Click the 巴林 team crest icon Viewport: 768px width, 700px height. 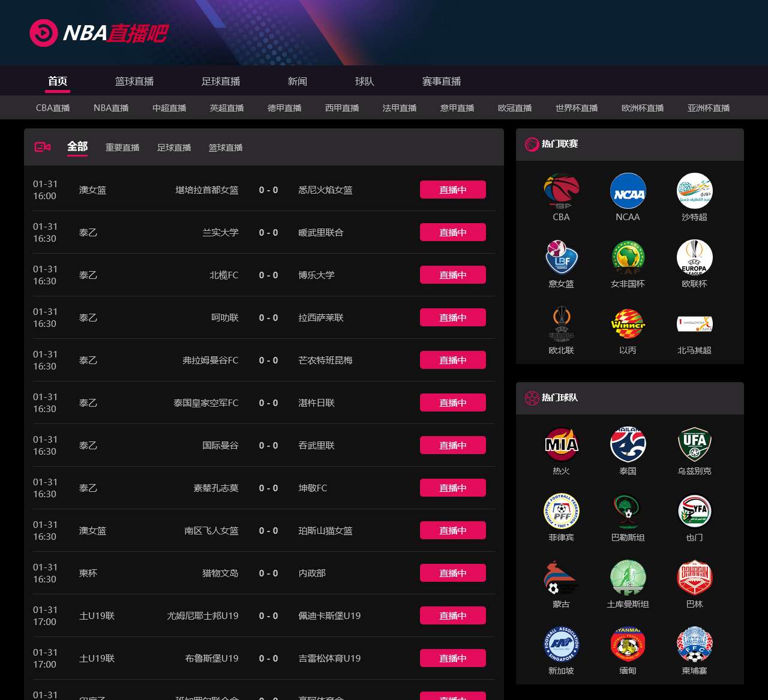(x=694, y=576)
